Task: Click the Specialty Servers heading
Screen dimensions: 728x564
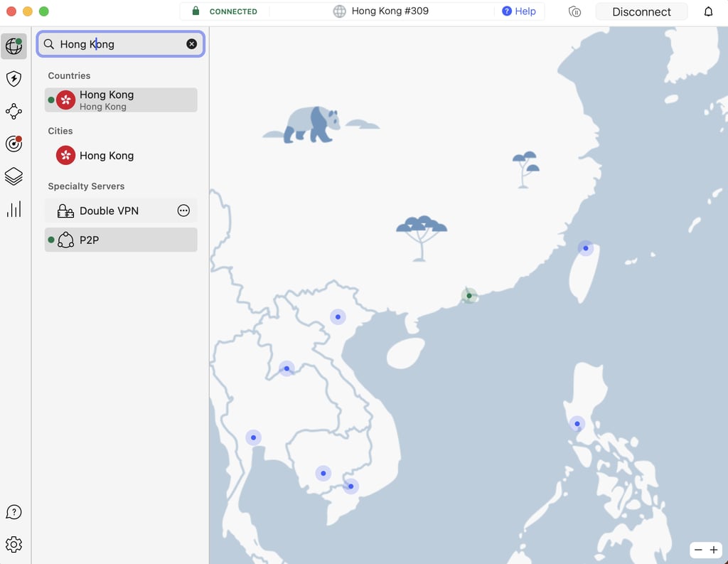Action: point(86,186)
